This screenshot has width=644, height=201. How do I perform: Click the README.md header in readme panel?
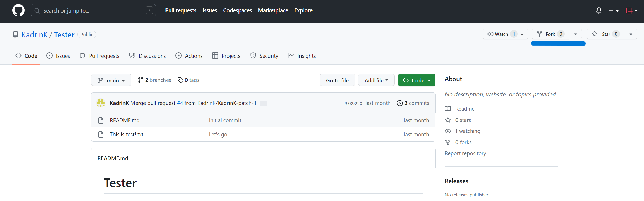pyautogui.click(x=113, y=158)
